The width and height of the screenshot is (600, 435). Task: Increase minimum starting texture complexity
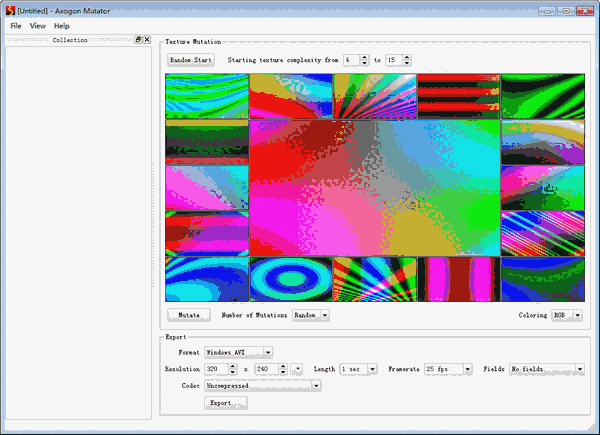364,57
